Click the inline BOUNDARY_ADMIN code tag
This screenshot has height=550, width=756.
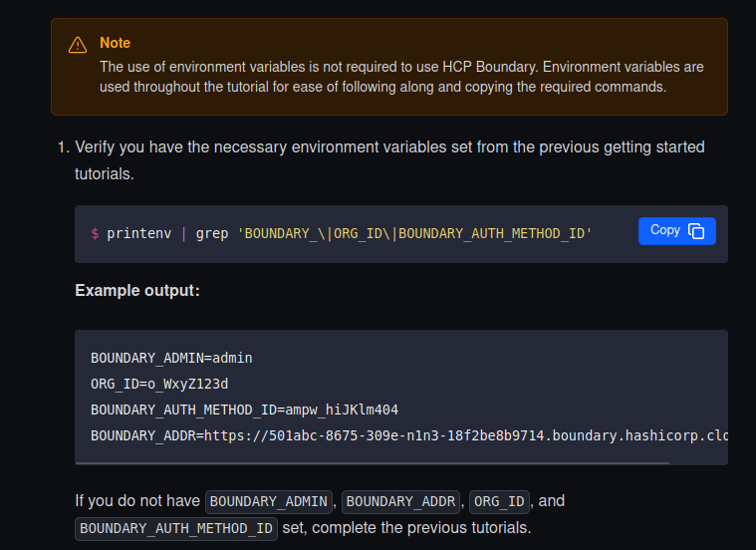point(269,502)
